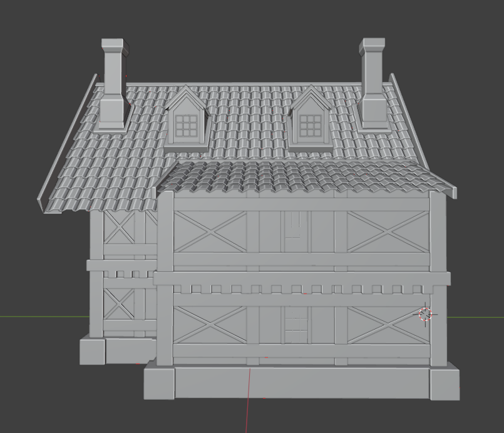This screenshot has width=504, height=433.
Task: Select the roof ridge cap at the peak
Action: click(250, 83)
